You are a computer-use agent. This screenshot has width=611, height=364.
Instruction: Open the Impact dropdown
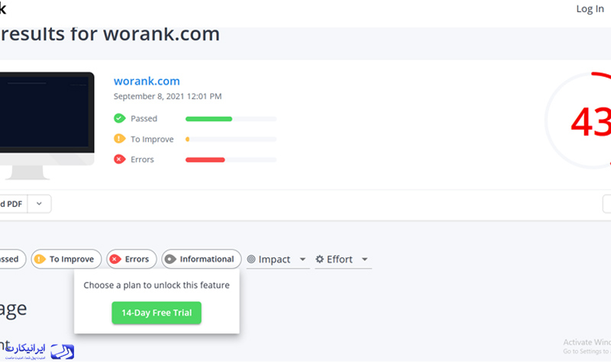pyautogui.click(x=277, y=259)
